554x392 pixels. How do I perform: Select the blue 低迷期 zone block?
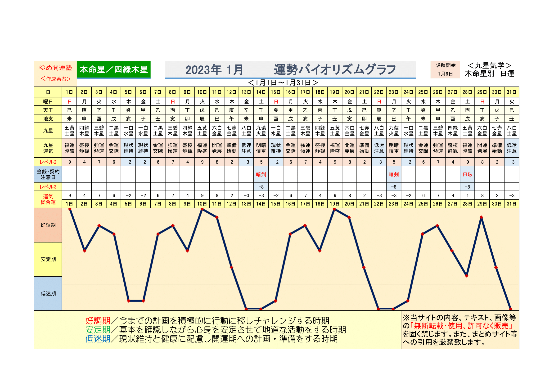point(48,293)
